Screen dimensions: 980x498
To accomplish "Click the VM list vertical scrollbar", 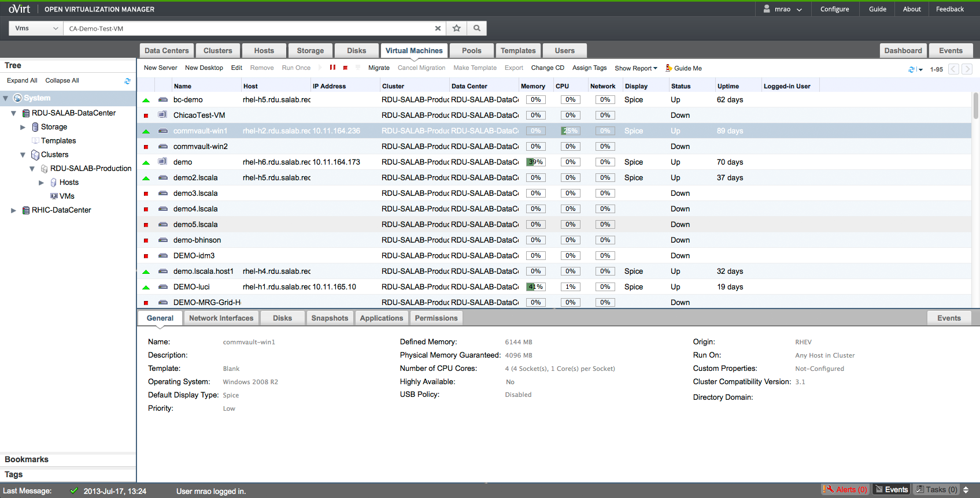I will click(975, 105).
